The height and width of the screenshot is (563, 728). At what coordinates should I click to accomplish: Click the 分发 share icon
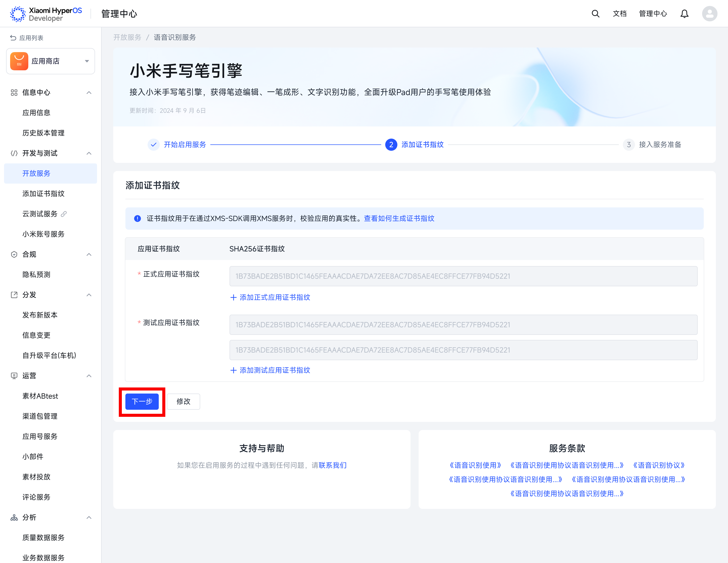[x=14, y=295]
